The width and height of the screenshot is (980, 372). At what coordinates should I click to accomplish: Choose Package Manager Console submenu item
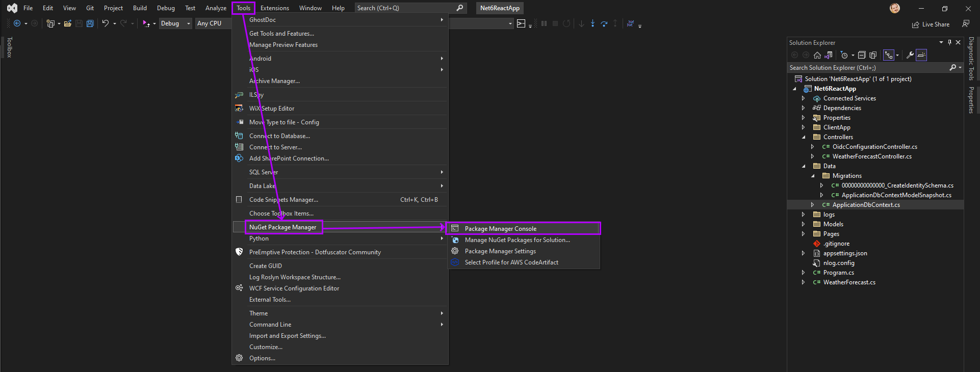click(524, 229)
